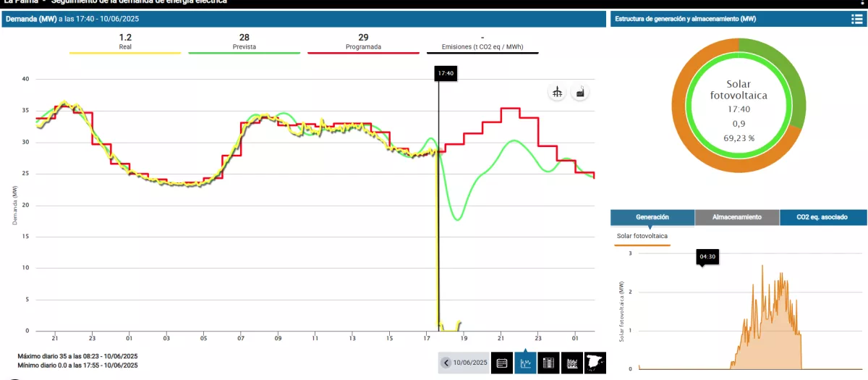Open the generation structure list menu icon

pos(856,20)
